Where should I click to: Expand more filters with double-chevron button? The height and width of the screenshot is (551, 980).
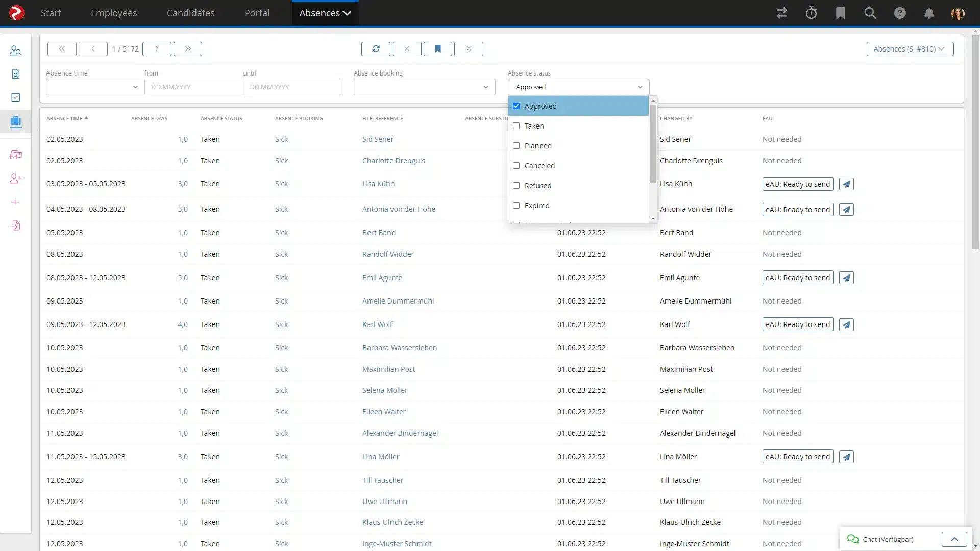pyautogui.click(x=469, y=49)
